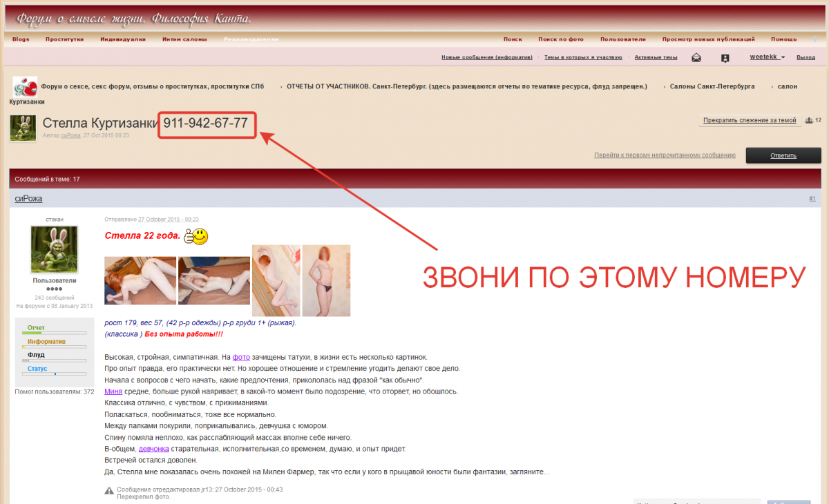
Task: Open the envelope messages icon
Action: pos(696,58)
